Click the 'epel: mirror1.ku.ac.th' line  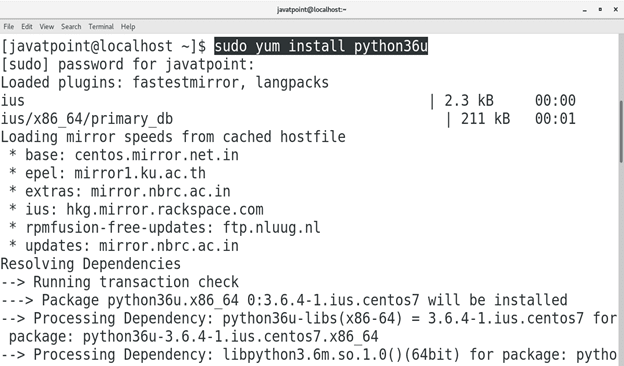tap(107, 173)
